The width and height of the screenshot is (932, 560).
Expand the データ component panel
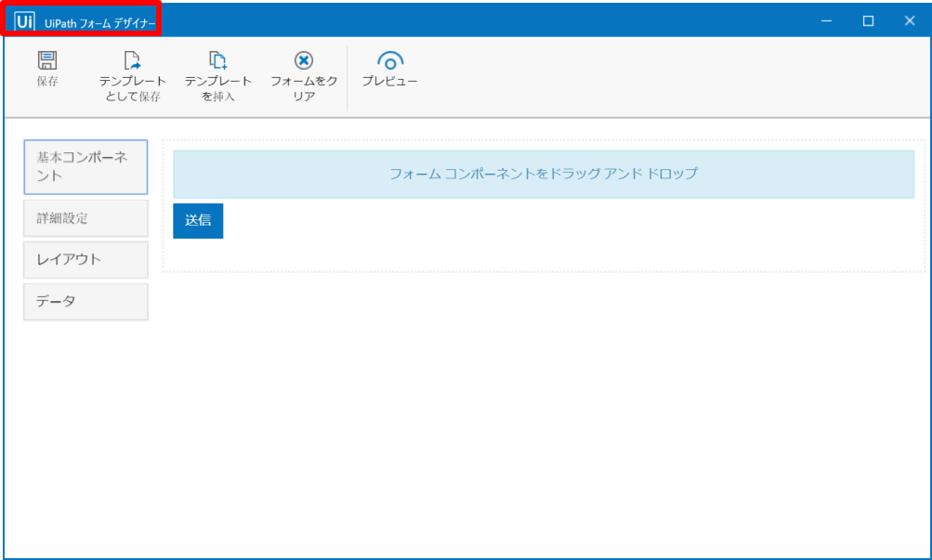pos(85,302)
